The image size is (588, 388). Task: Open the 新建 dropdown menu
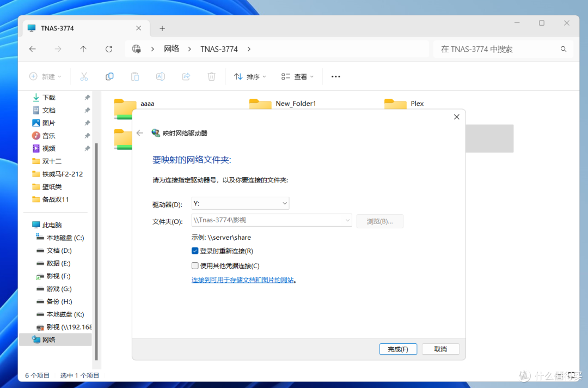click(45, 76)
